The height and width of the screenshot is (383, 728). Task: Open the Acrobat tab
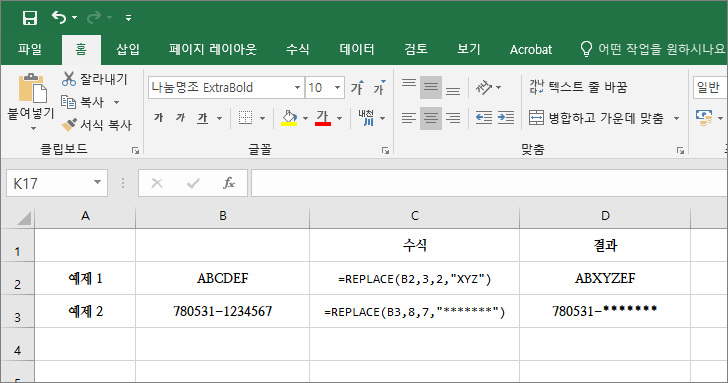pos(531,49)
